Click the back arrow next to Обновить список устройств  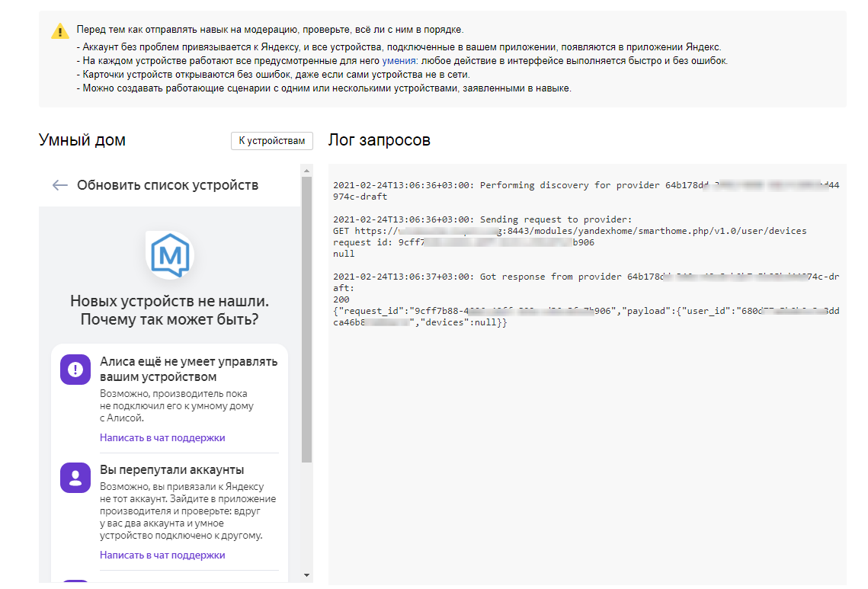click(59, 185)
